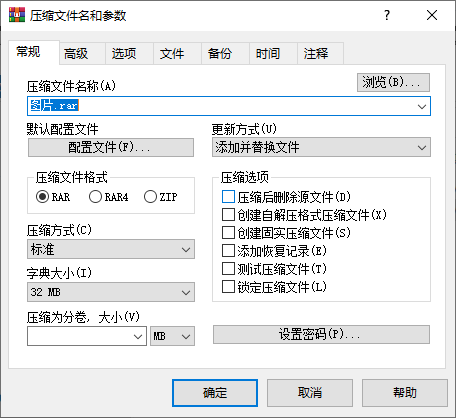Select the ZIP format radio button

pos(150,197)
